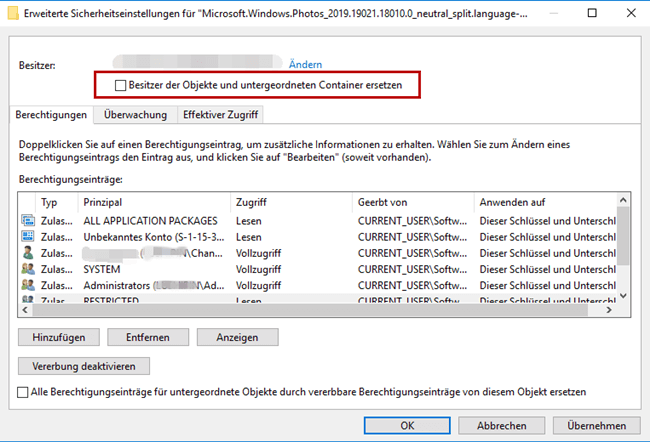Screen dimensions: 650x442
Task: Close the security settings dialog
Action: click(631, 13)
